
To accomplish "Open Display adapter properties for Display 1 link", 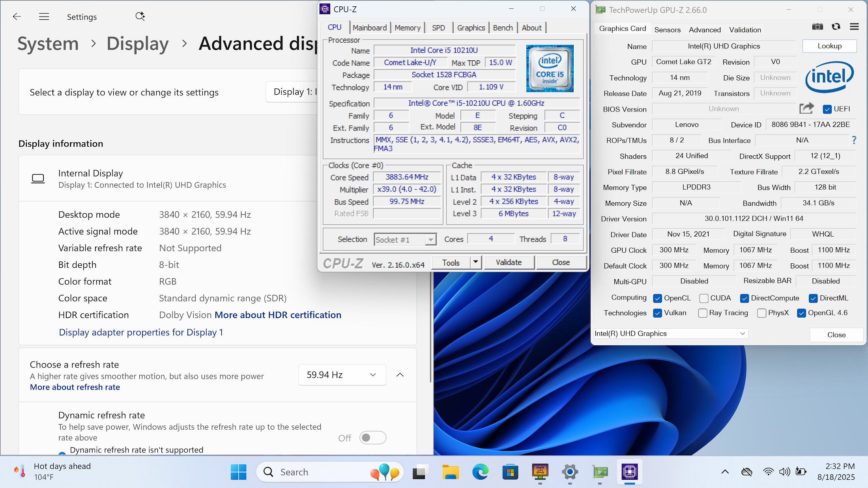I will coord(141,332).
